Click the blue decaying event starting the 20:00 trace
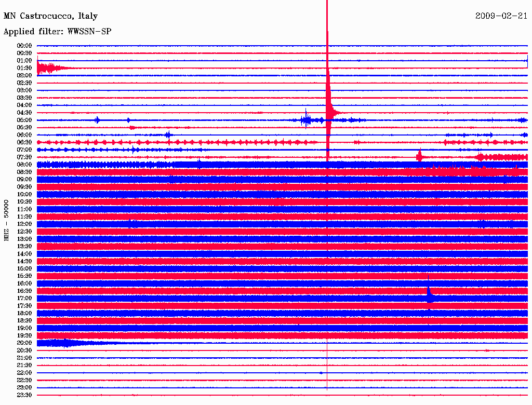Screen dimensions: 532x405 point(78,343)
